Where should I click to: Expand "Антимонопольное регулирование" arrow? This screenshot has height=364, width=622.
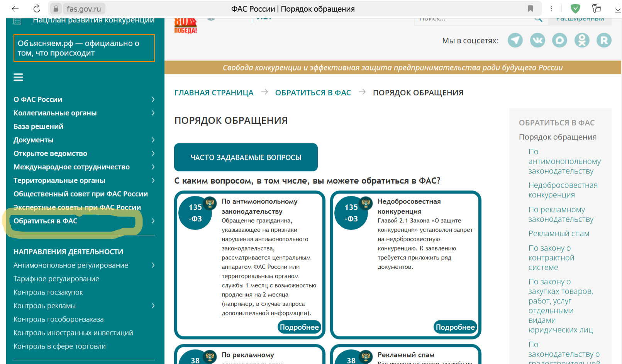click(153, 265)
